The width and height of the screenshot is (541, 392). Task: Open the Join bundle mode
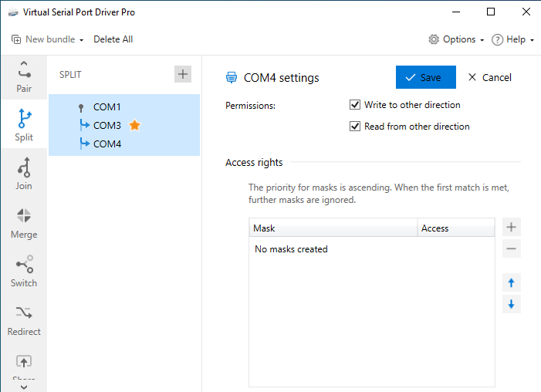(24, 174)
